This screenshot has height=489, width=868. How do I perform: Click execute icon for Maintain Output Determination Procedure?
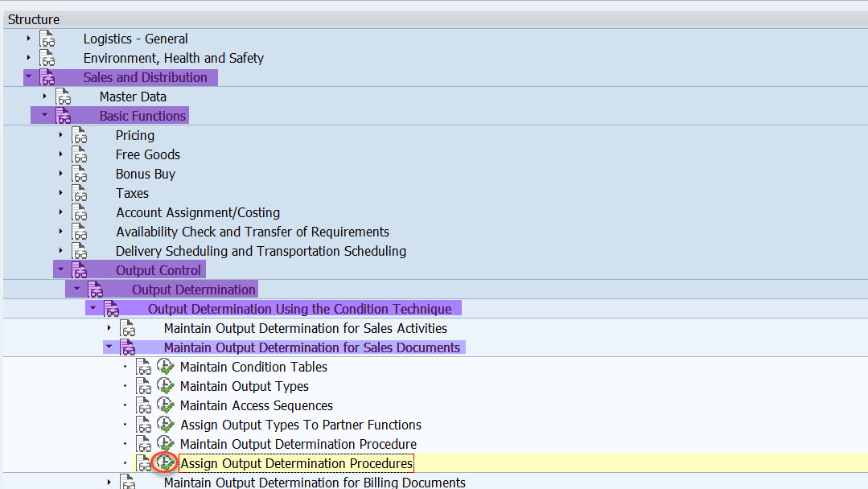click(x=166, y=443)
